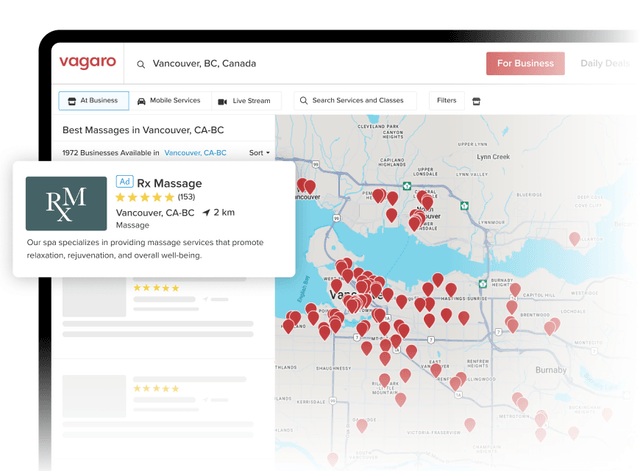Image resolution: width=640 pixels, height=471 pixels.
Task: Click the car icon for Mobile Services
Action: click(x=141, y=101)
